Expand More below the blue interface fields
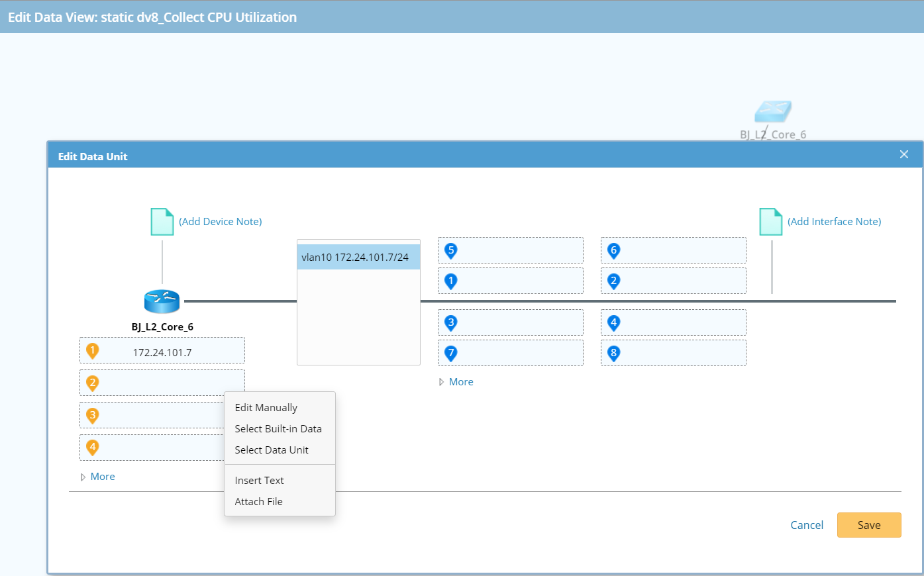Screen dimensions: 924x576 point(456,382)
